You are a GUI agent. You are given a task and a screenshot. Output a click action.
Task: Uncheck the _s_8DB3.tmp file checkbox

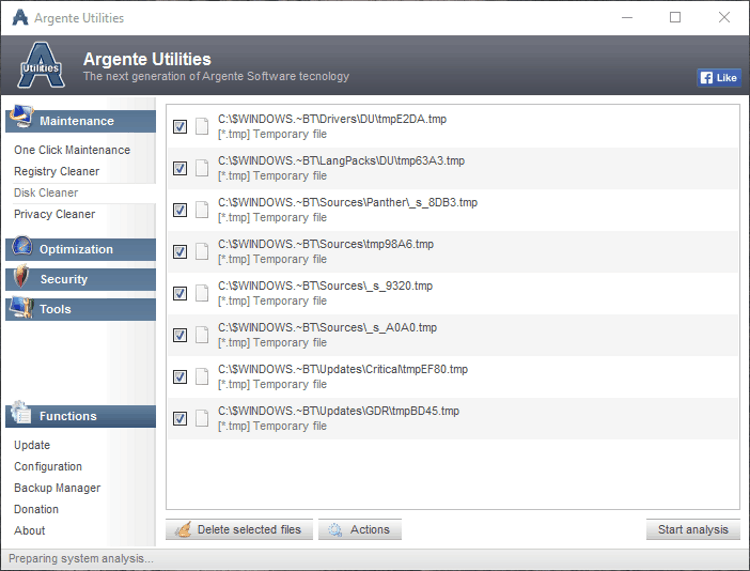coord(180,210)
